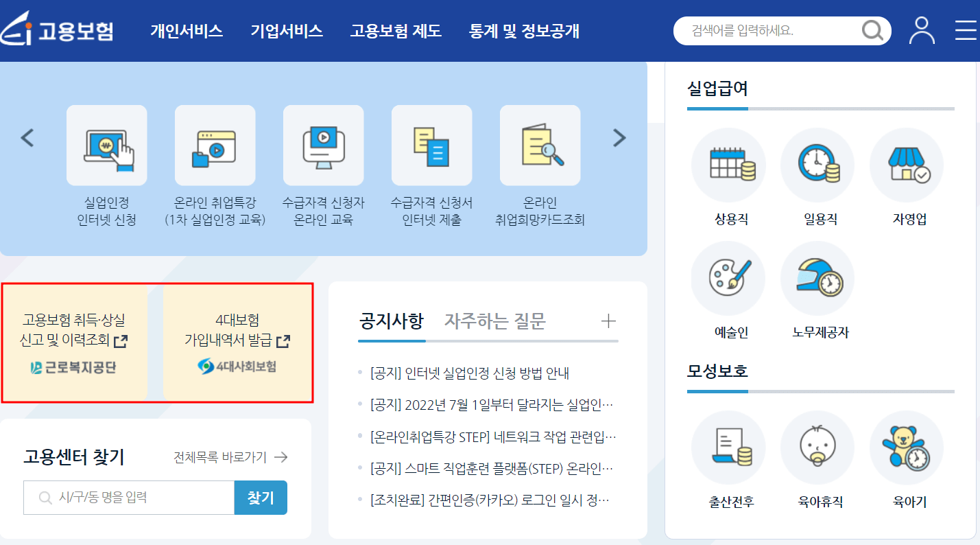Open the user profile icon in header
Viewport: 980px width, 545px height.
pos(922,30)
